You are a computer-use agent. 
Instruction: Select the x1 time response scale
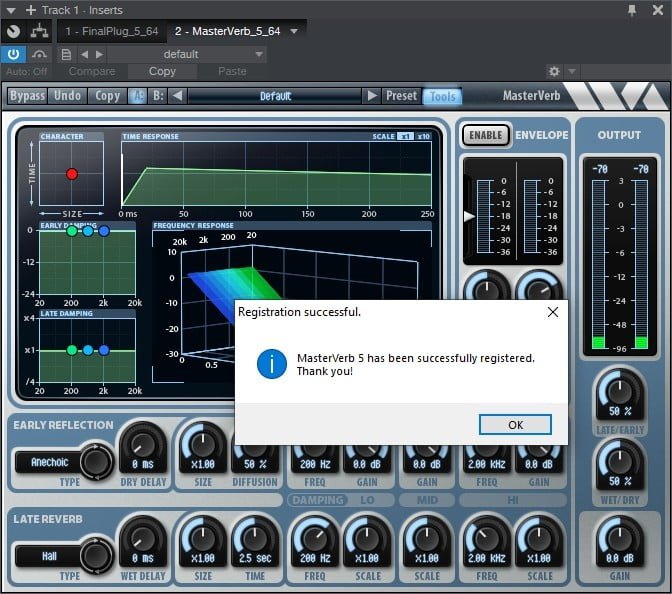pos(405,136)
